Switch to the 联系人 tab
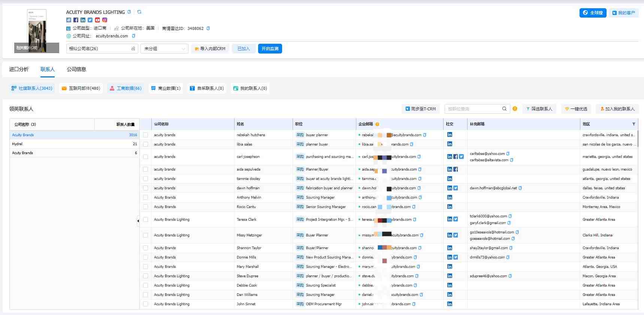This screenshot has height=315, width=644. 48,69
